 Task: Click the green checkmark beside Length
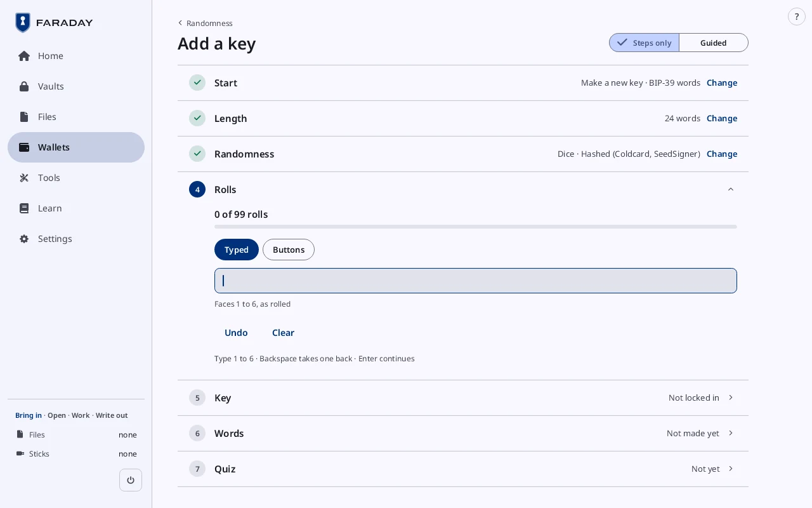(x=197, y=118)
